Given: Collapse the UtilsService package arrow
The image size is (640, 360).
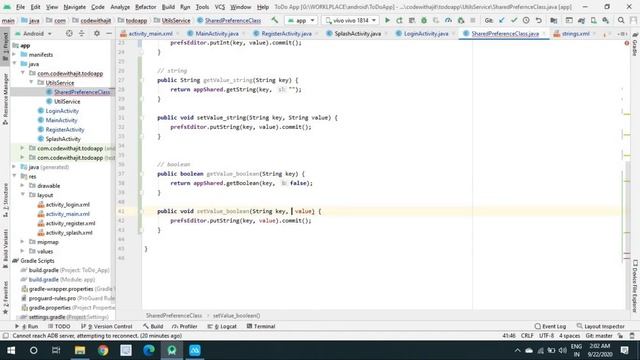Looking at the screenshot, I should click(31, 82).
